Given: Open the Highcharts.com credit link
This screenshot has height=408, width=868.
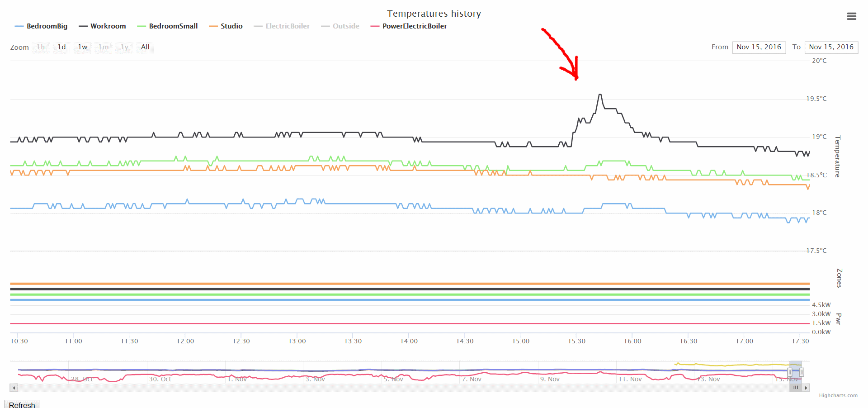Looking at the screenshot, I should click(838, 395).
